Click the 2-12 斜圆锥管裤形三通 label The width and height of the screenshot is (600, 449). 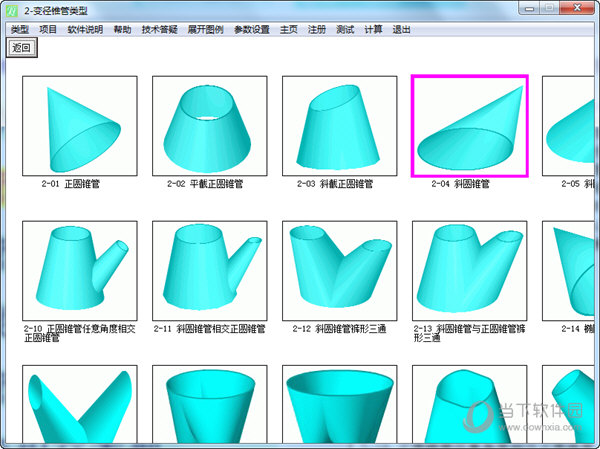tap(339, 329)
